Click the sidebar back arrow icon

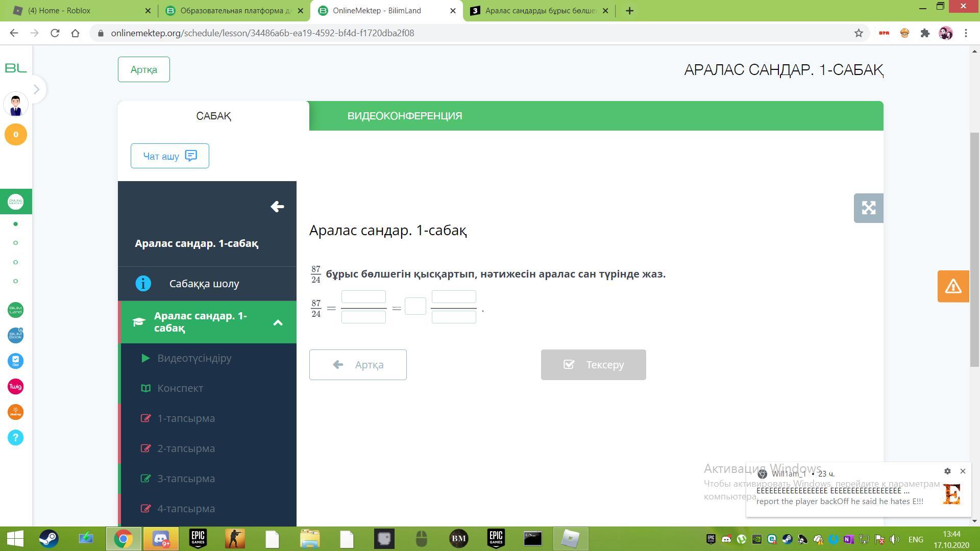tap(277, 207)
